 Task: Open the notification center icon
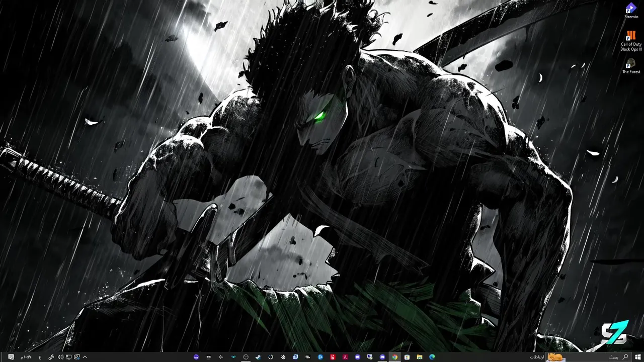click(11, 357)
